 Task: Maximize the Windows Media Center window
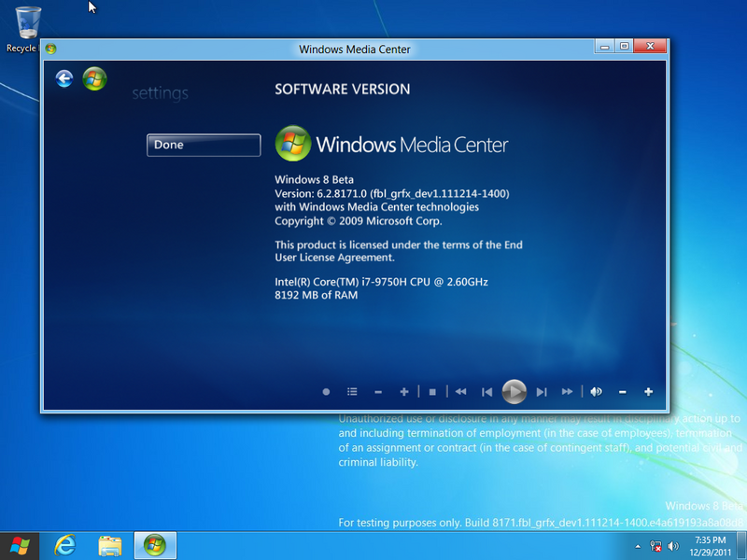pyautogui.click(x=624, y=46)
